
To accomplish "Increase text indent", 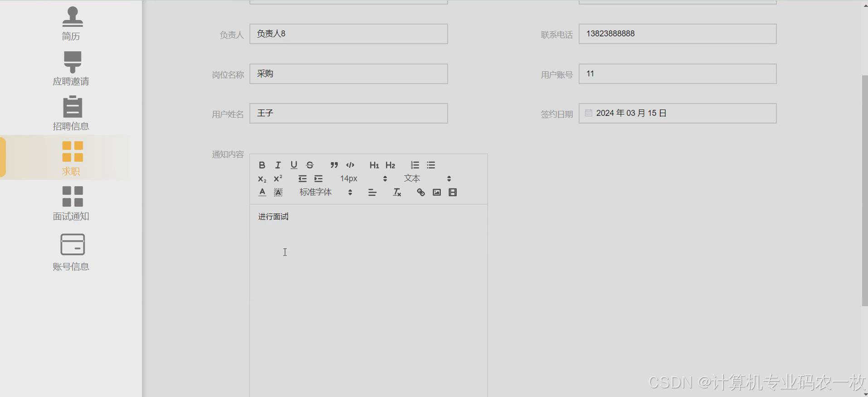I will point(318,179).
